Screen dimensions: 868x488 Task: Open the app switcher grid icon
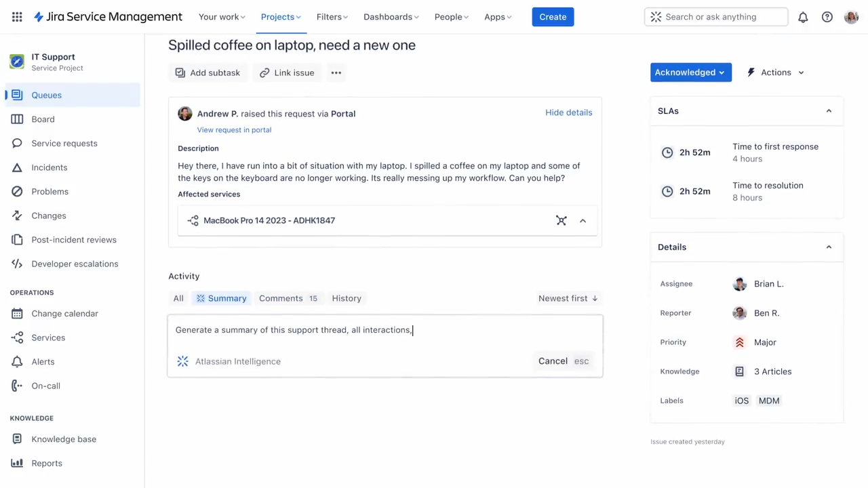pos(17,17)
